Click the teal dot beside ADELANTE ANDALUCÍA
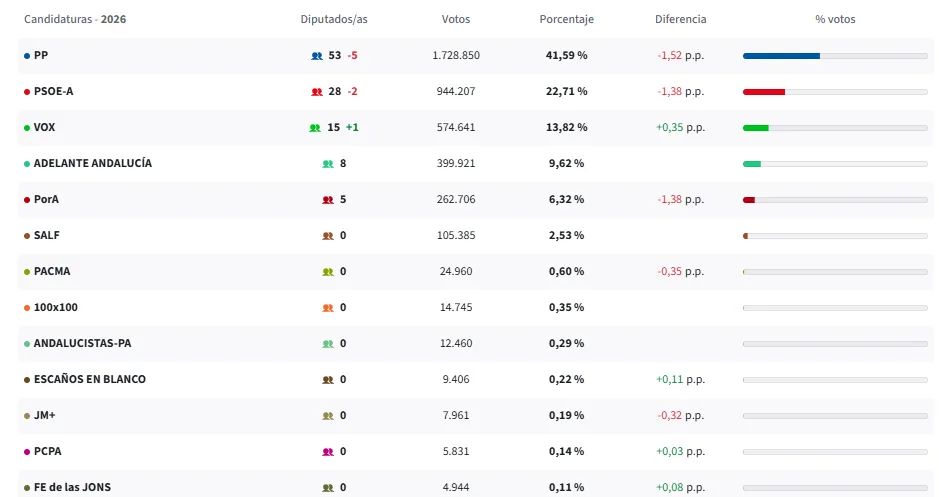 click(x=27, y=163)
